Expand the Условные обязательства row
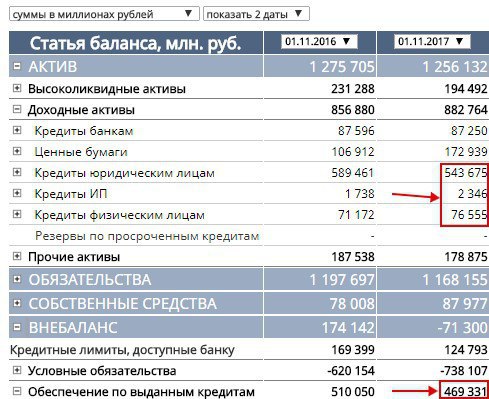 tap(17, 370)
